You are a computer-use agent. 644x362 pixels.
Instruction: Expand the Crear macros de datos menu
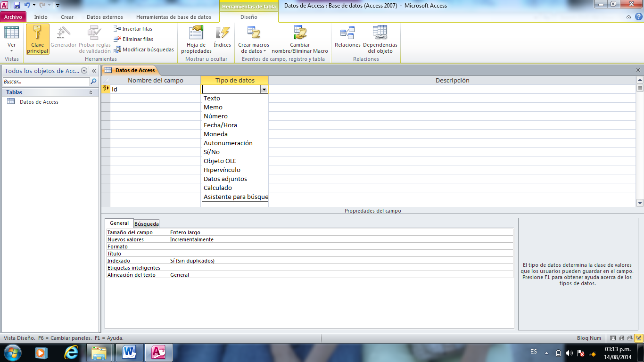(253, 39)
